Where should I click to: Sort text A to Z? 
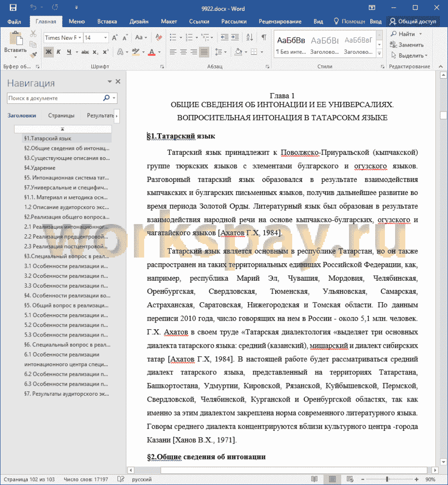[249, 38]
